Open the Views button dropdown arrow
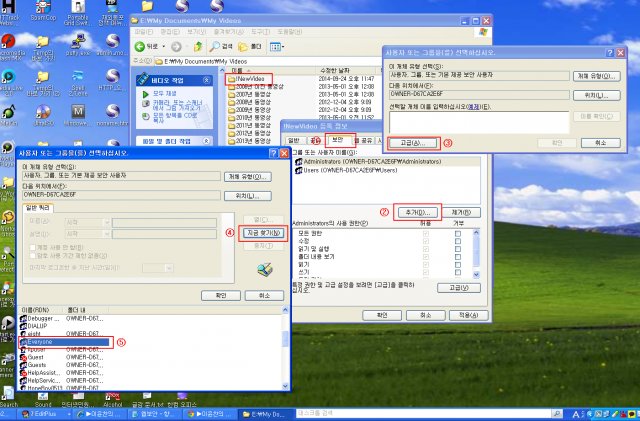 pyautogui.click(x=282, y=47)
